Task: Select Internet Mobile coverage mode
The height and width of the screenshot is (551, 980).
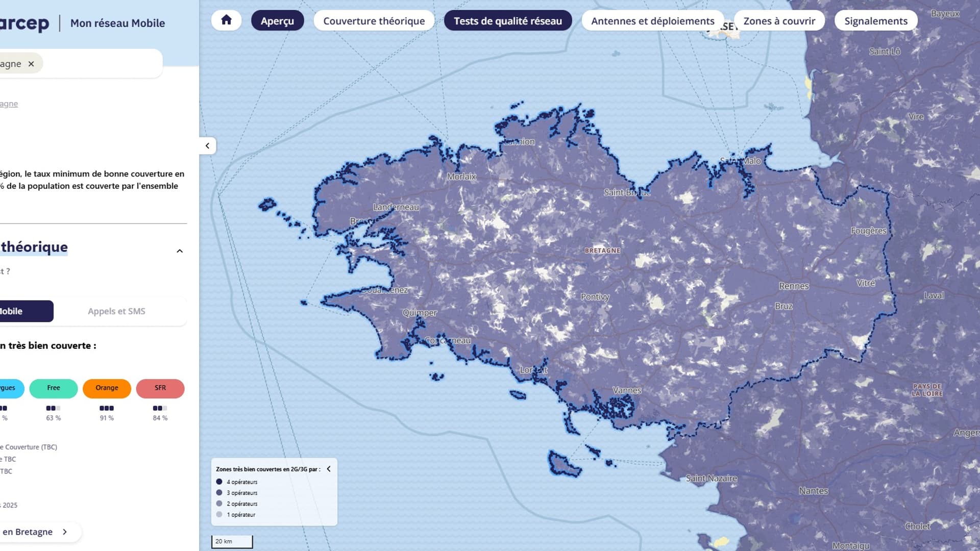Action: (x=26, y=311)
